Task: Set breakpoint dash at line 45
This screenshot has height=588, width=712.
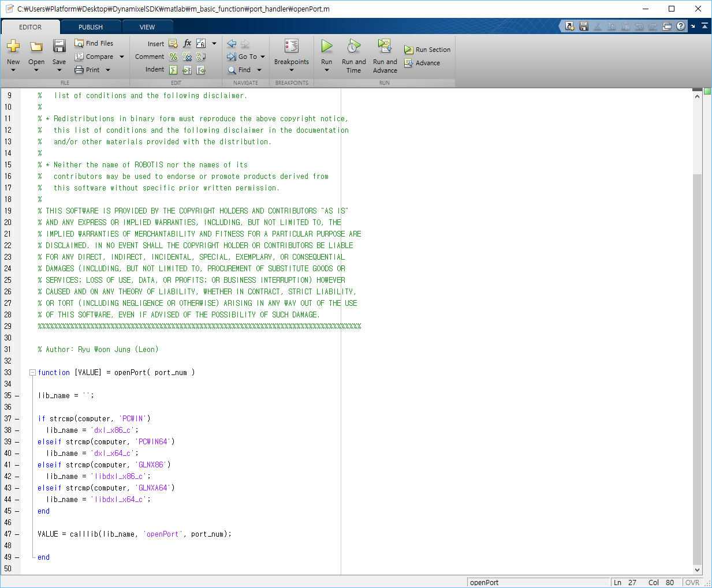Action: tap(17, 511)
